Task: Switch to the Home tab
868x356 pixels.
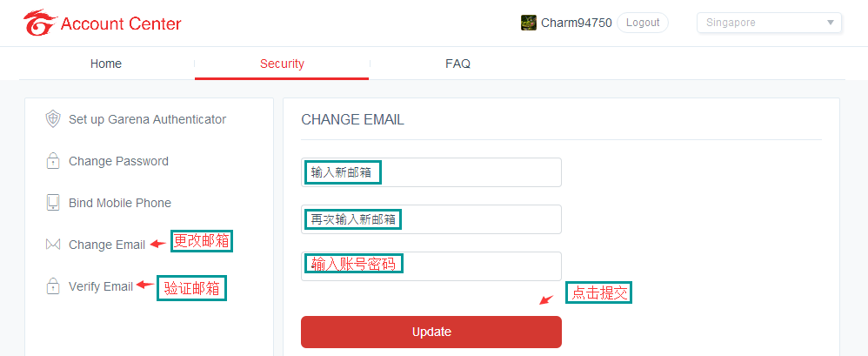Action: point(106,64)
